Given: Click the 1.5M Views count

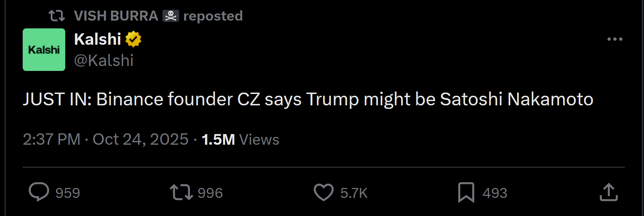Looking at the screenshot, I should (240, 139).
